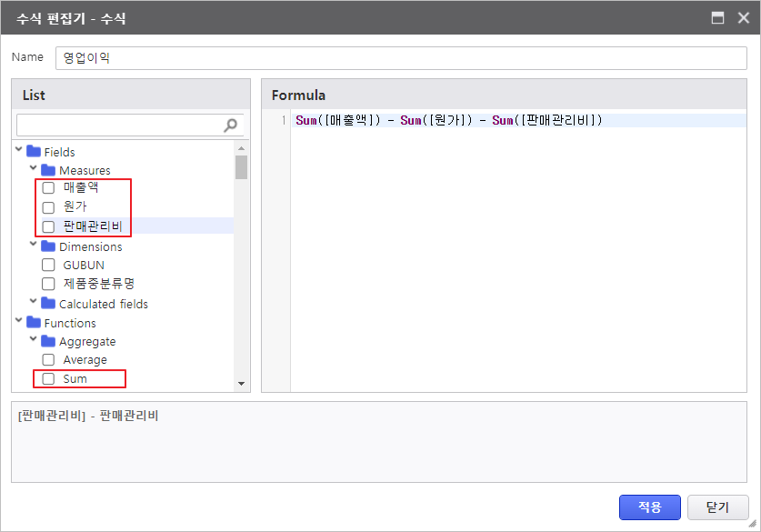Click the list scrollbar down arrow

(241, 384)
